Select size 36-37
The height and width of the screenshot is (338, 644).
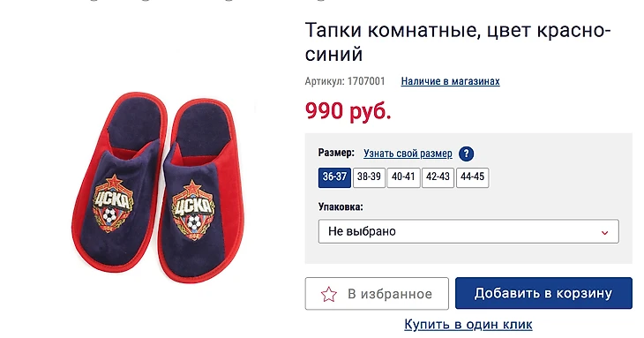click(x=334, y=177)
